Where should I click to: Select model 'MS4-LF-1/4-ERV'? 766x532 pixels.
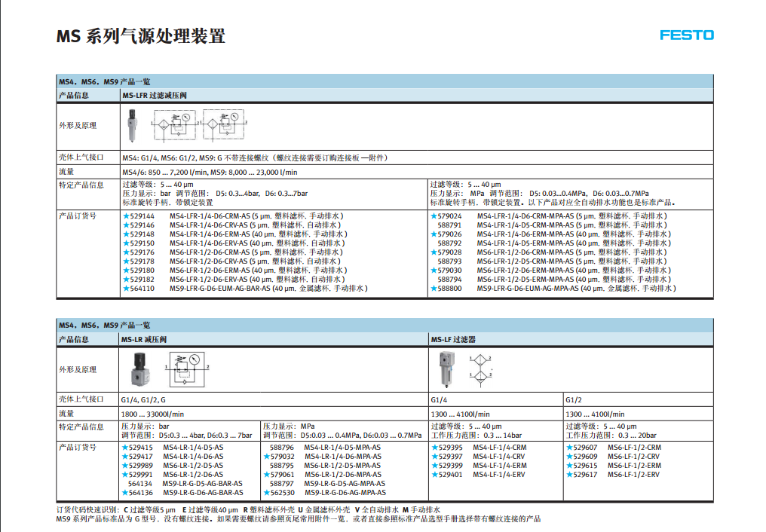499,475
